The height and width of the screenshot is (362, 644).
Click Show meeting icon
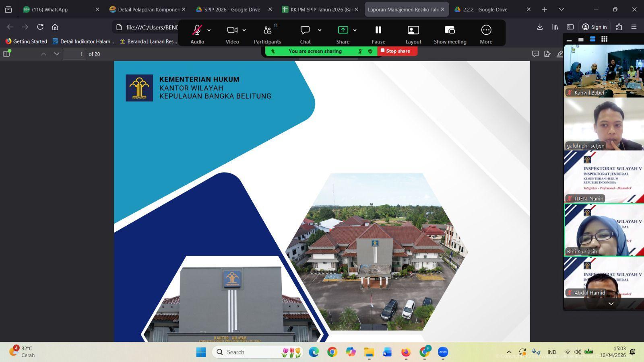[x=450, y=31]
